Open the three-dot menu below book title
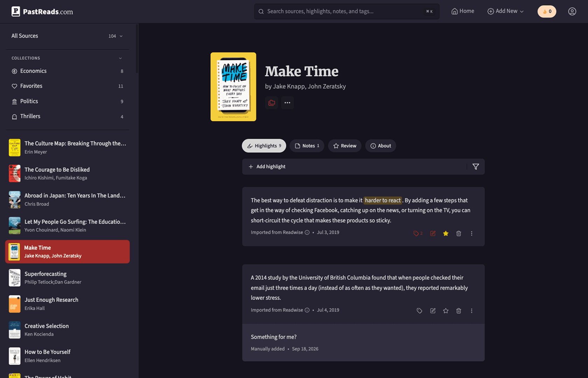 coord(287,103)
